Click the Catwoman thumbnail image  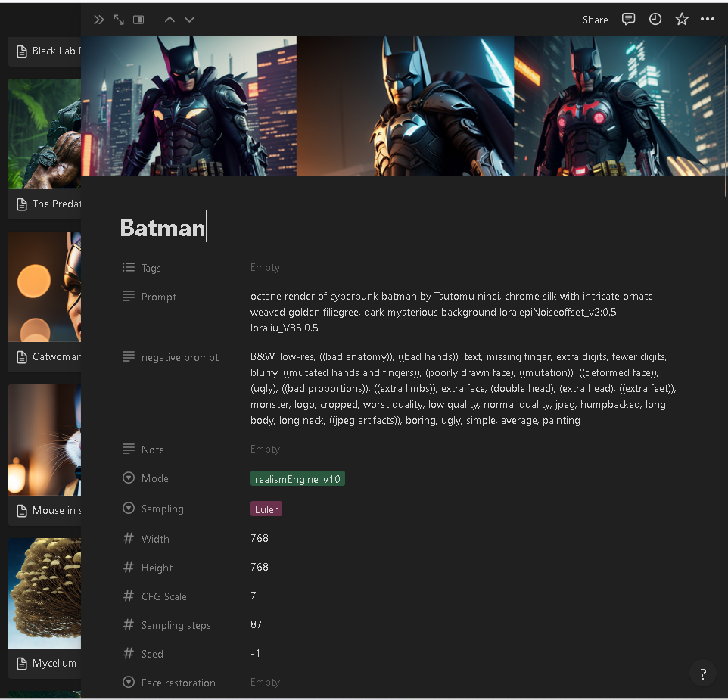point(45,287)
